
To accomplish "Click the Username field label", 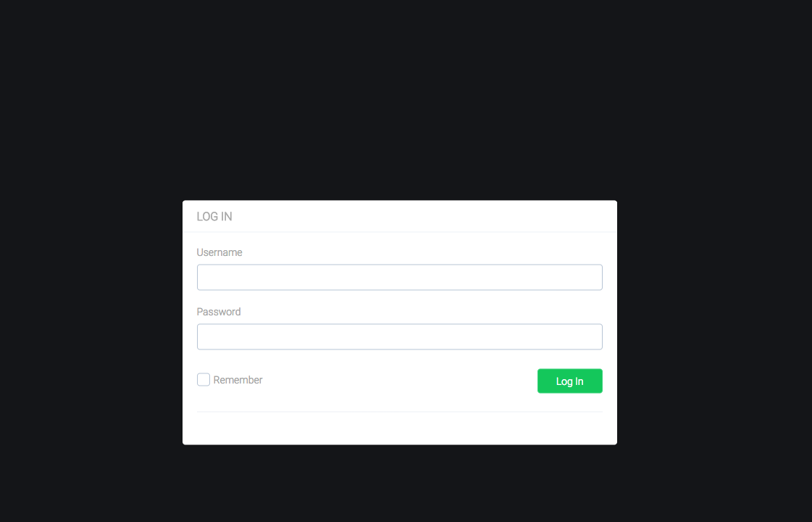I will click(x=219, y=252).
